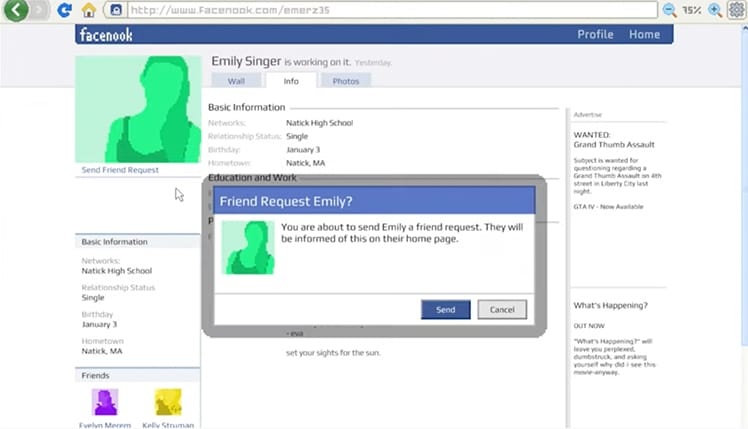
Task: Click the 15% zoom level indicator
Action: 692,10
